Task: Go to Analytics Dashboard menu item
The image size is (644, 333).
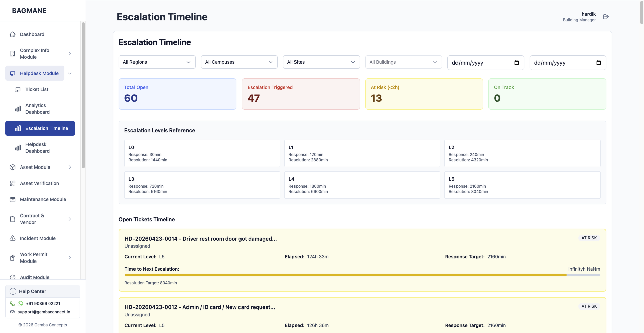Action: (x=40, y=109)
